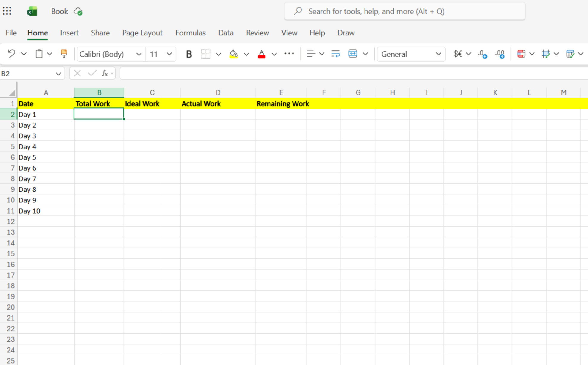Click the currency format icon

click(458, 54)
